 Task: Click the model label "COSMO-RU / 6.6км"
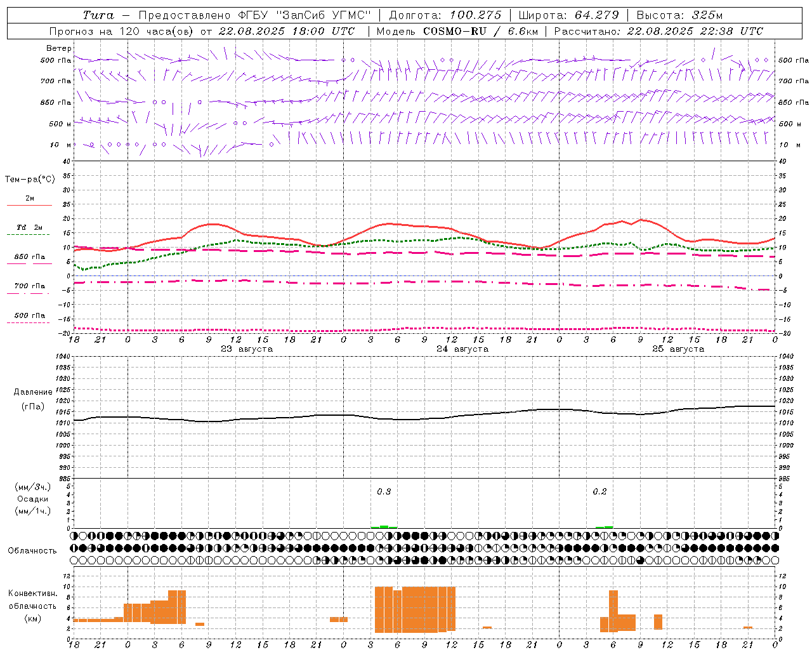pyautogui.click(x=481, y=31)
